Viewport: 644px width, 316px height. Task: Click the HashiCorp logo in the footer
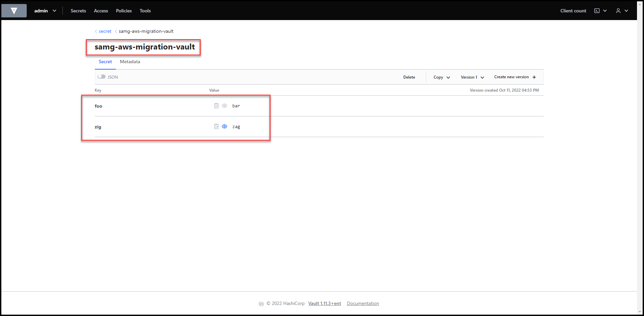tap(261, 303)
